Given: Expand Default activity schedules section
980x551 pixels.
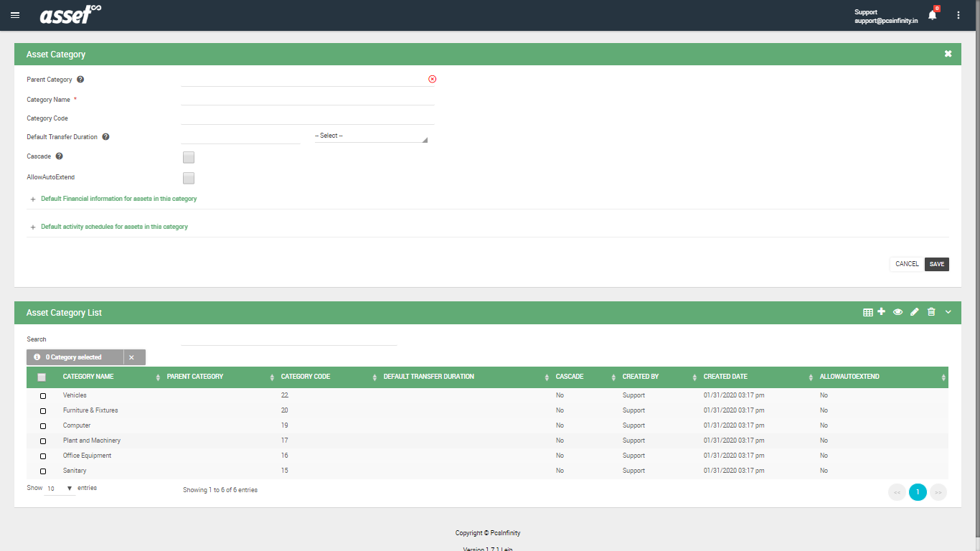Looking at the screenshot, I should point(114,227).
